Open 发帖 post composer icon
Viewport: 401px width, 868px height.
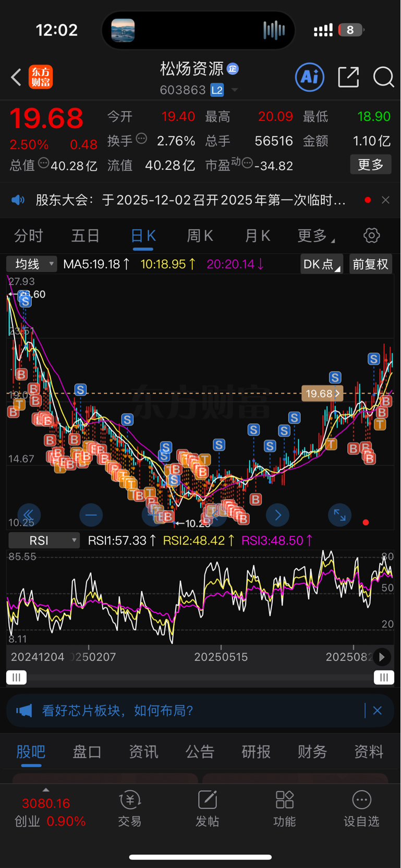pos(207,809)
